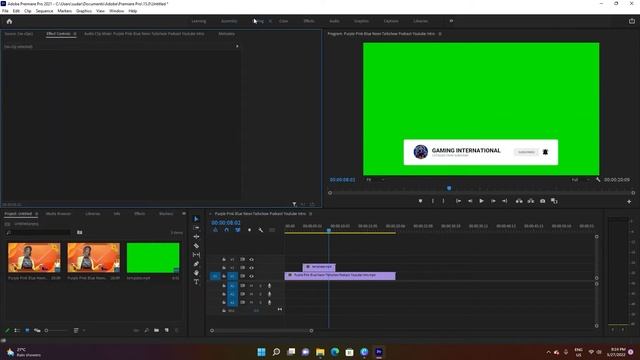
Task: Click New Item icon in Project panel
Action: [167, 330]
